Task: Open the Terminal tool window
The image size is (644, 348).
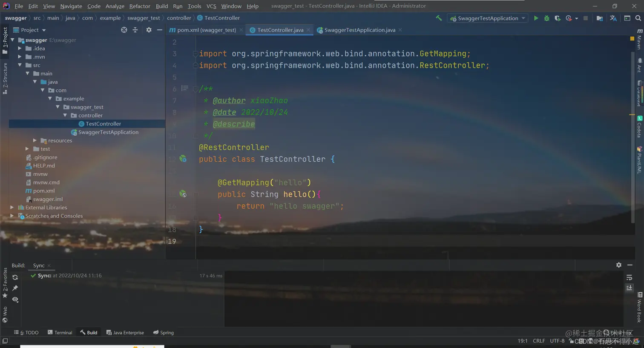Action: point(60,333)
